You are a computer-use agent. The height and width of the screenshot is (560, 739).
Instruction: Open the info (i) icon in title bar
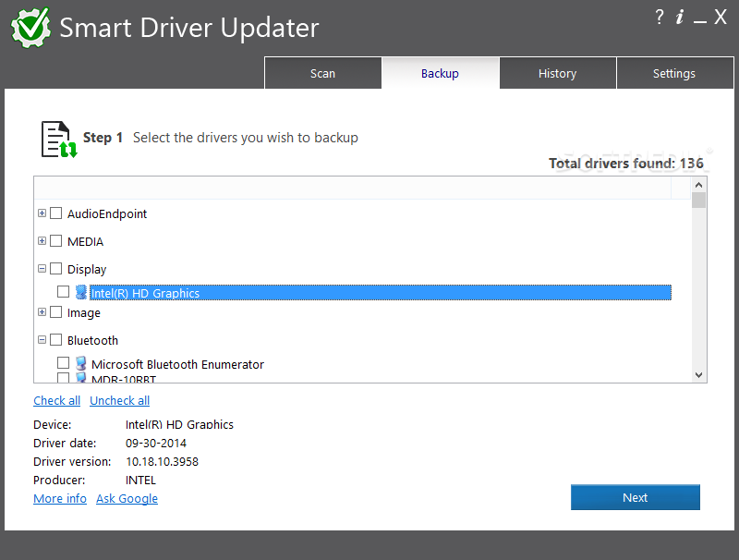pyautogui.click(x=680, y=17)
